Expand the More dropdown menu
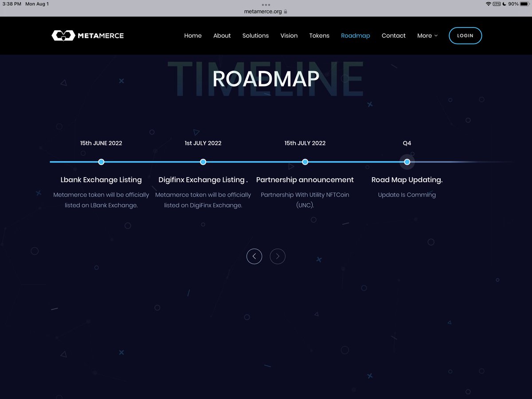Screen dimensions: 532x399 coord(427,36)
